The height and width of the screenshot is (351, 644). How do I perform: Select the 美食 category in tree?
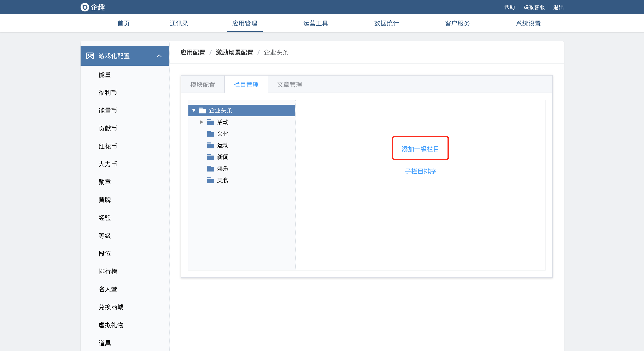click(x=223, y=180)
